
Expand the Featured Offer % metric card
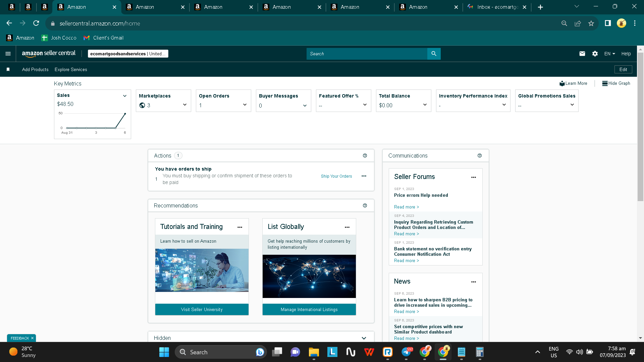[x=365, y=105]
